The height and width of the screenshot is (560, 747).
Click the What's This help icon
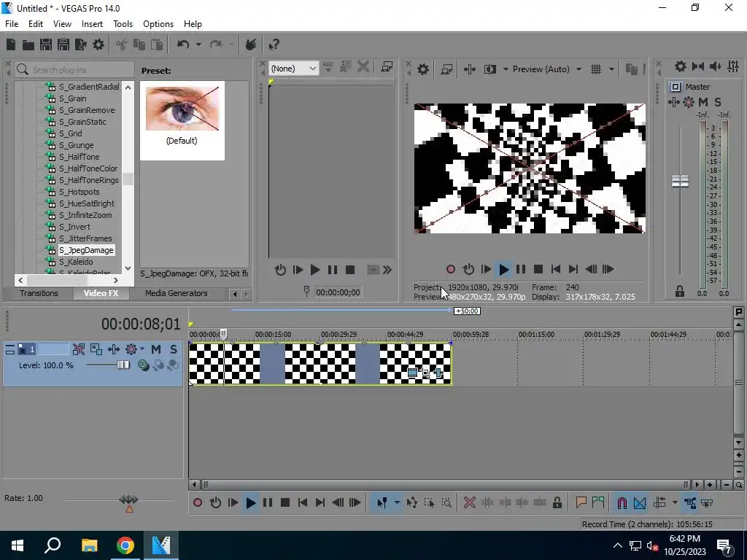274,44
